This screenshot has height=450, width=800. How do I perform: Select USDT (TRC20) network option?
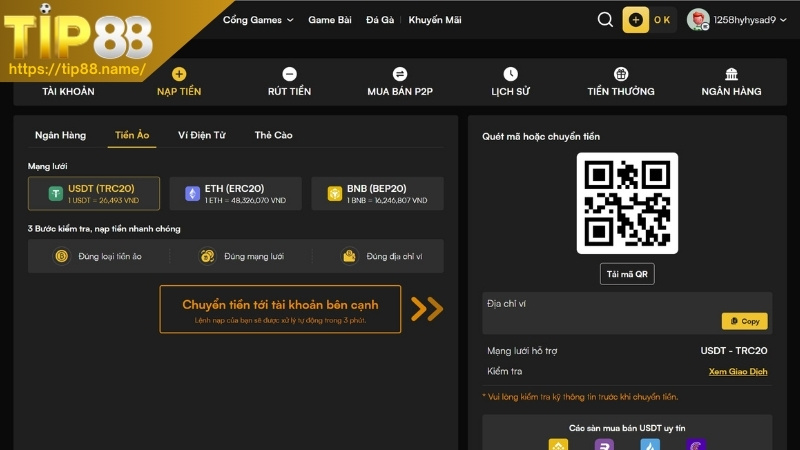coord(94,193)
